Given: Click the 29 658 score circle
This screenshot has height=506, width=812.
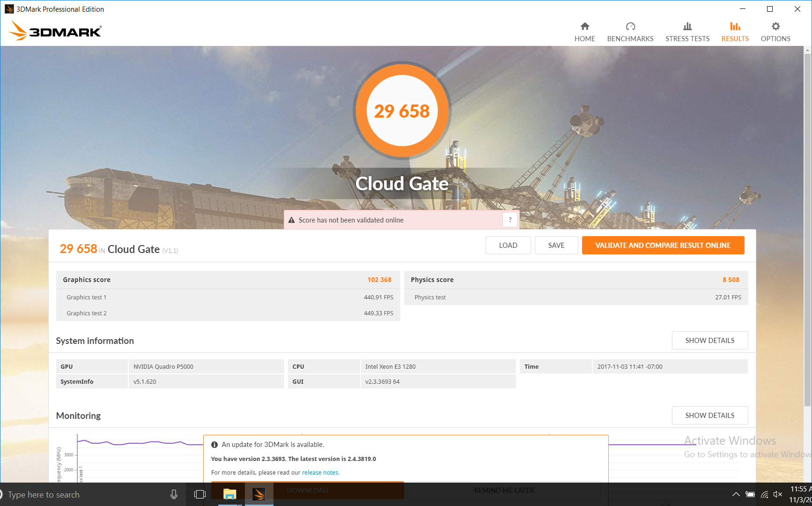Looking at the screenshot, I should pyautogui.click(x=402, y=111).
